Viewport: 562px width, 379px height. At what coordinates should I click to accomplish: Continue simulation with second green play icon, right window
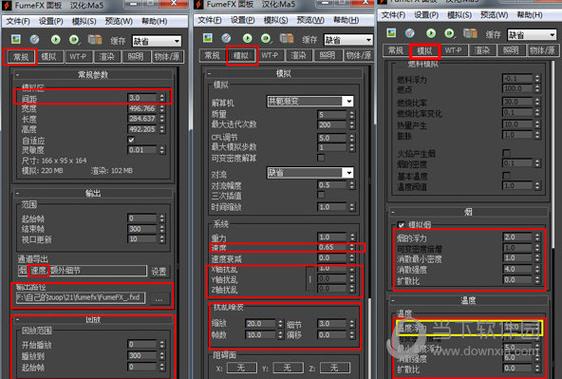(449, 33)
